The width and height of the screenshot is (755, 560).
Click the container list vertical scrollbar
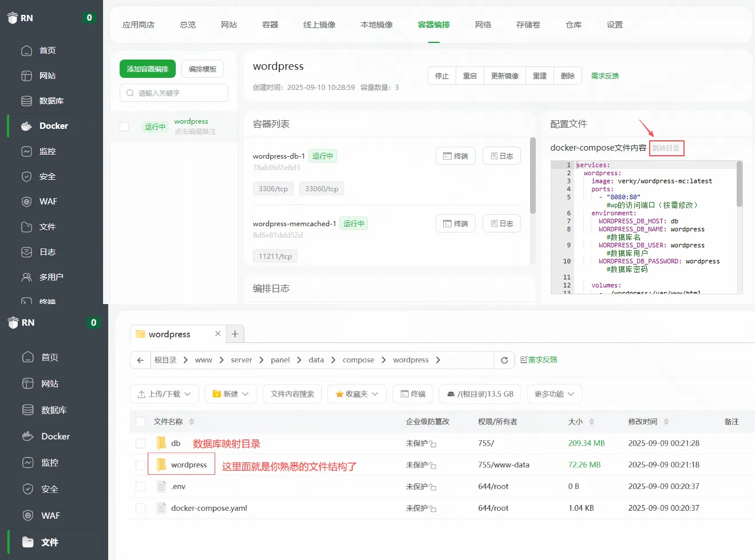tap(533, 176)
